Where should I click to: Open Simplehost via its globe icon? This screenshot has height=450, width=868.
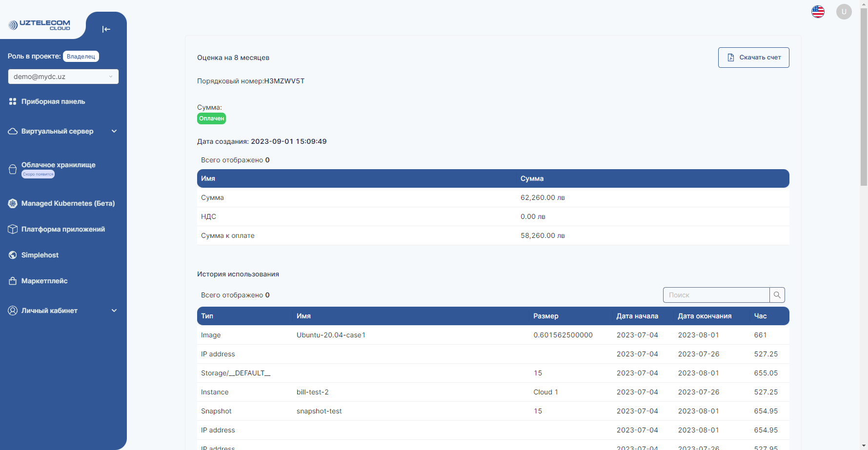click(x=13, y=255)
